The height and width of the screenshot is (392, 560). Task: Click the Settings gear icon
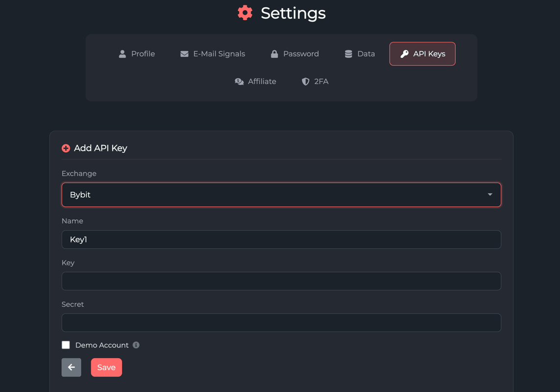tap(245, 13)
